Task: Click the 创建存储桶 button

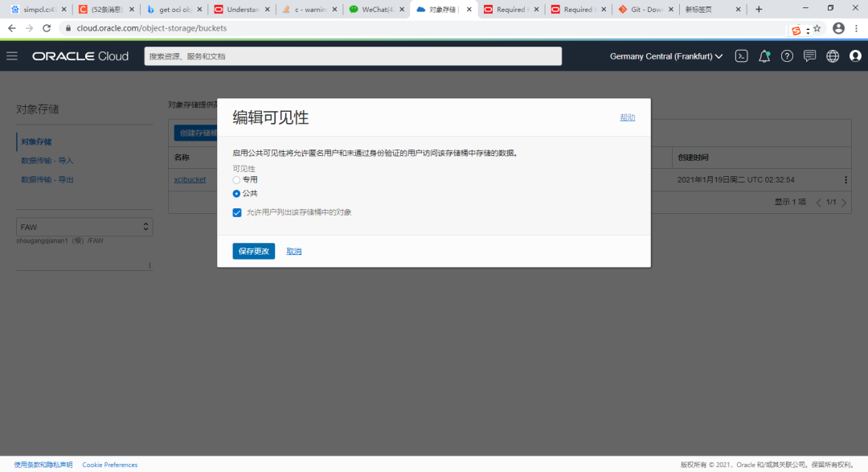Action: 196,133
